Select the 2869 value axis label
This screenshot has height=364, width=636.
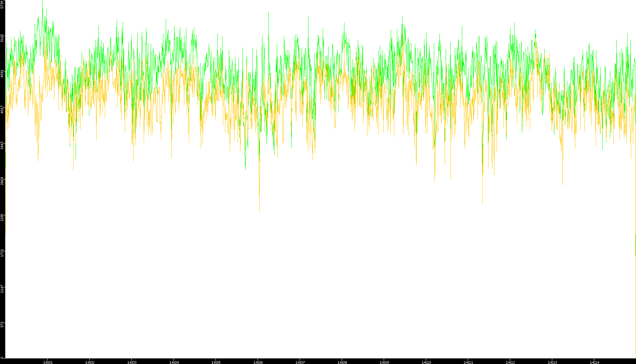[2, 181]
